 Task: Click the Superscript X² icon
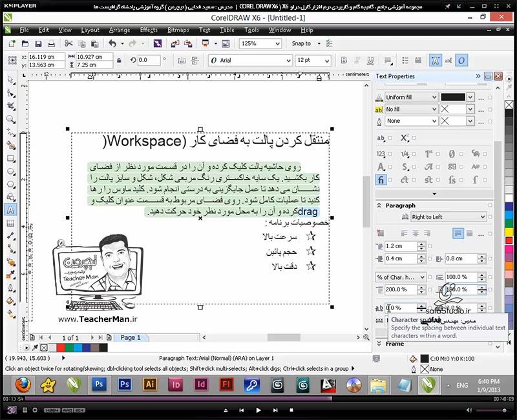pos(405,138)
